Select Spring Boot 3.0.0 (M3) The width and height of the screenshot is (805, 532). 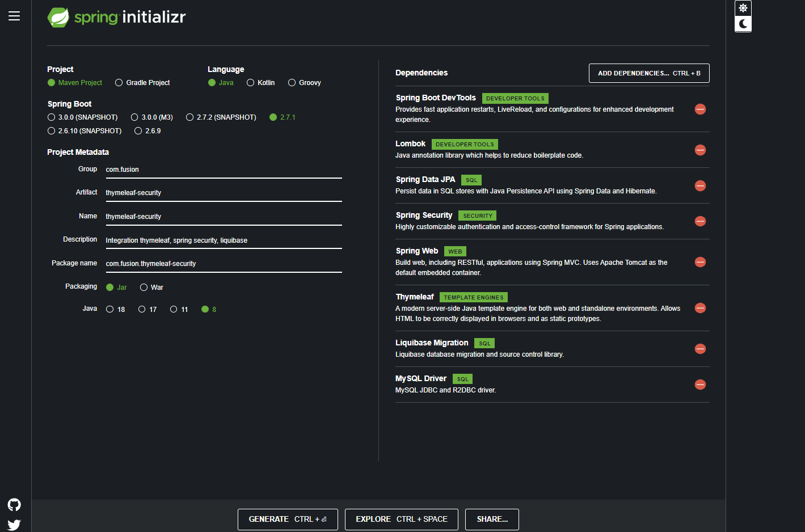(151, 117)
